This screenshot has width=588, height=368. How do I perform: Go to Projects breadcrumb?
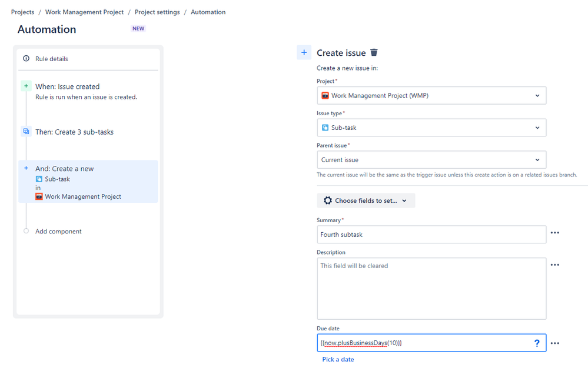(x=22, y=12)
